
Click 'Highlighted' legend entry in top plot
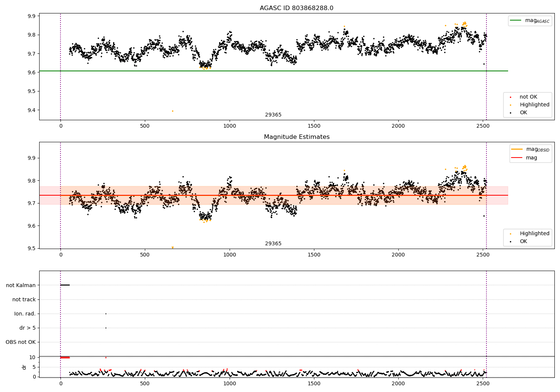pyautogui.click(x=534, y=105)
